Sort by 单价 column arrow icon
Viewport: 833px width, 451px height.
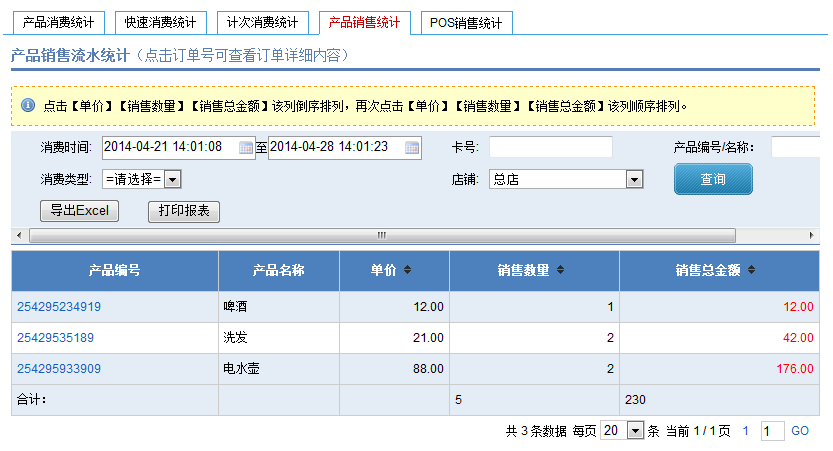coord(407,270)
